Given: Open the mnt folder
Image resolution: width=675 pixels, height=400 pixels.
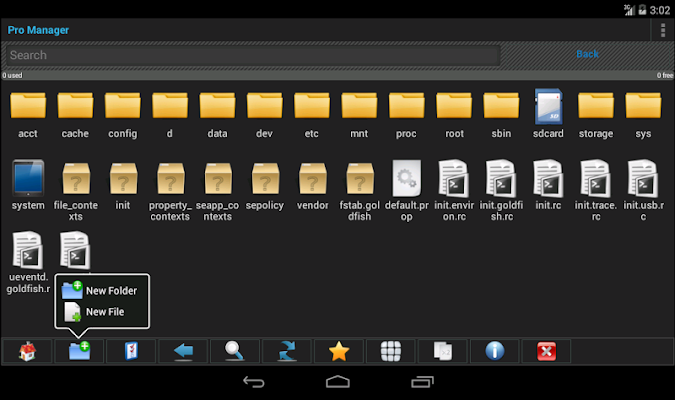Looking at the screenshot, I should click(x=359, y=115).
